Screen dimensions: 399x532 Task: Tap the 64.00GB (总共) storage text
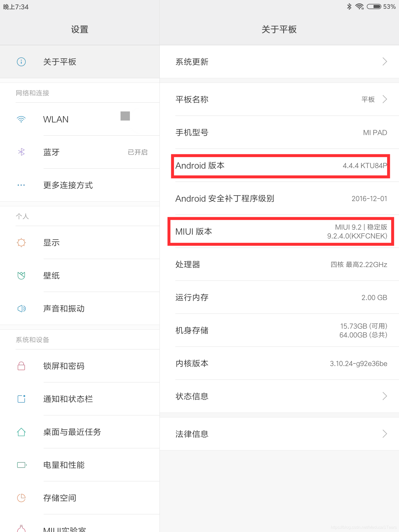[x=363, y=335]
